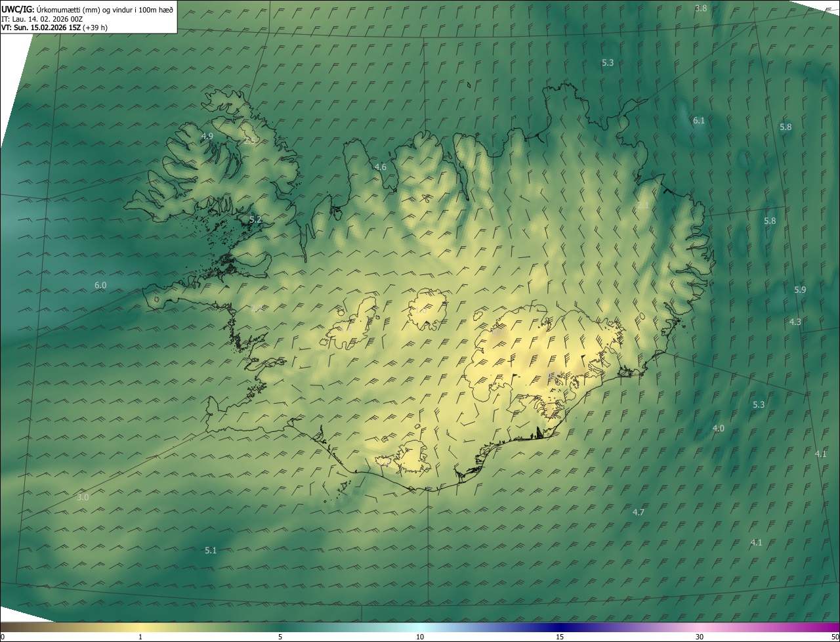Click the 30 tick on the colour scale
The image size is (840, 642).
(700, 637)
